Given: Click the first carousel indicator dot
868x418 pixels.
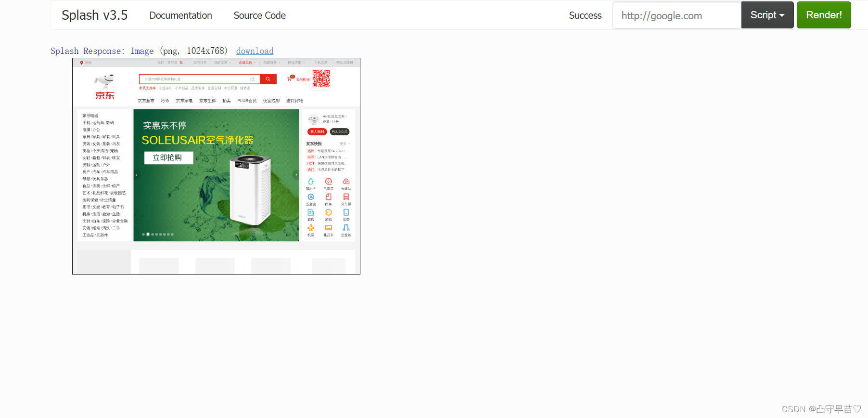Looking at the screenshot, I should coord(143,235).
